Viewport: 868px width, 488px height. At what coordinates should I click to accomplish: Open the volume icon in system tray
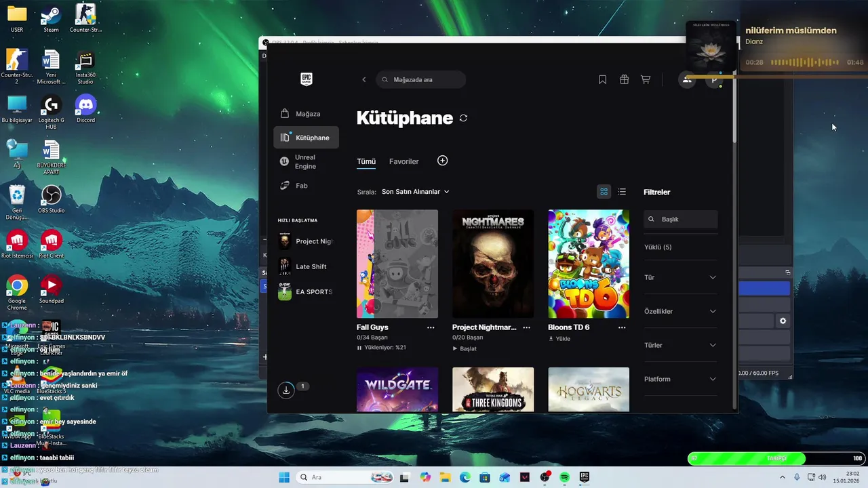(x=823, y=477)
